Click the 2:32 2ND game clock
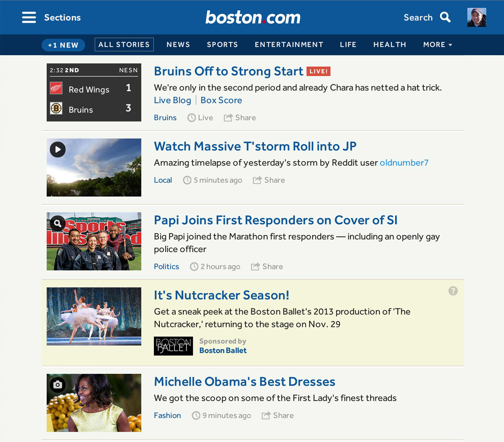Image resolution: width=504 pixels, height=442 pixels. tap(65, 70)
